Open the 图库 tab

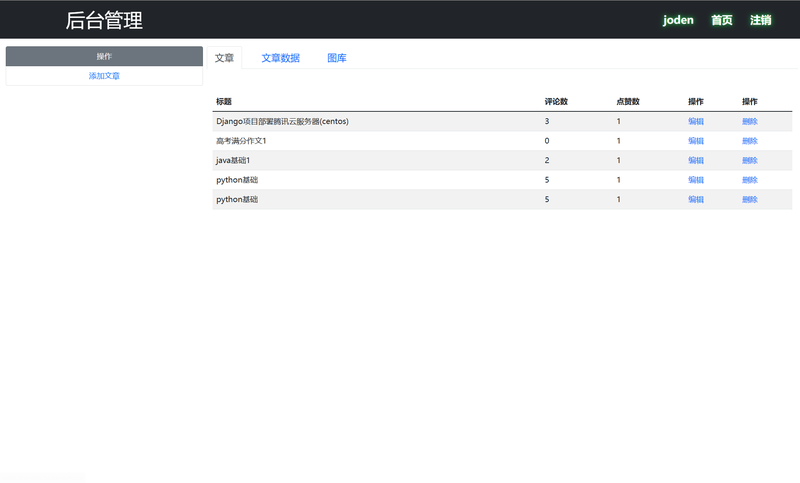click(337, 58)
